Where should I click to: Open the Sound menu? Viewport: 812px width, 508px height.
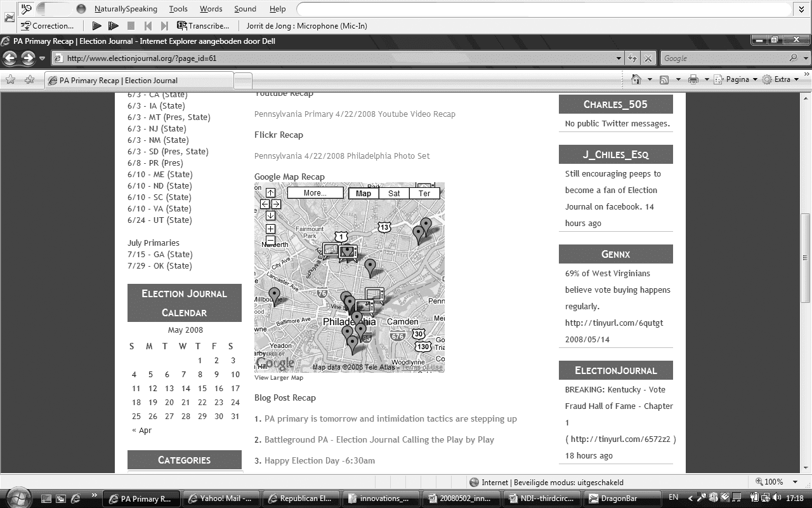point(245,9)
